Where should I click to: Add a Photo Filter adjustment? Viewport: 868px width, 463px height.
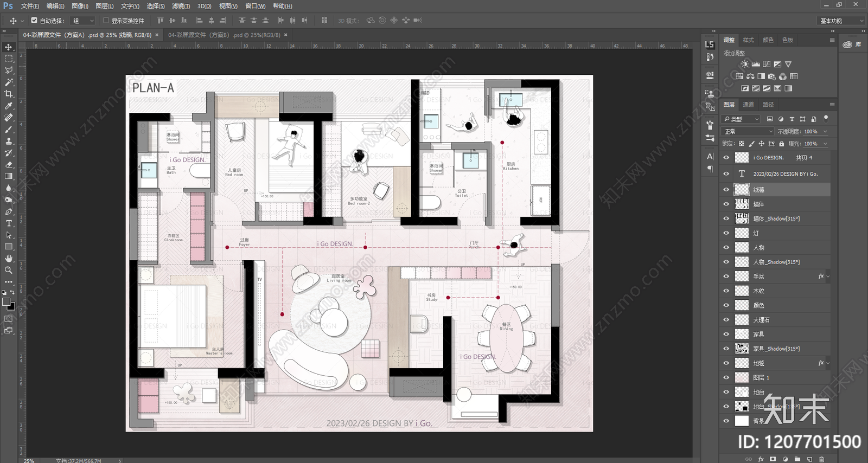pos(772,76)
